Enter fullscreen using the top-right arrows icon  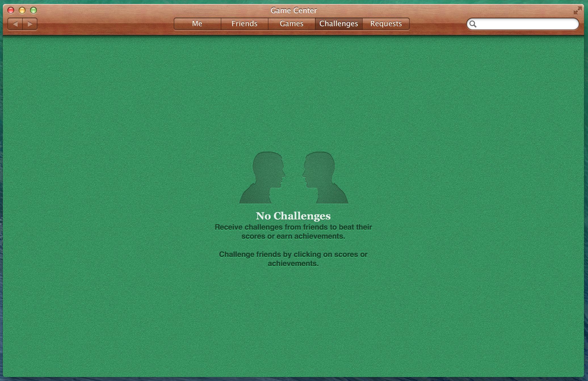[x=577, y=11]
